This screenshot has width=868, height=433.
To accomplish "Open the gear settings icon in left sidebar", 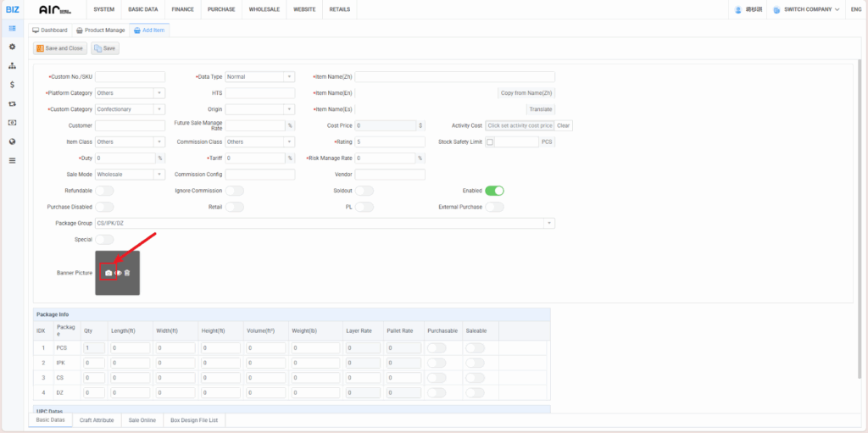I will point(12,47).
